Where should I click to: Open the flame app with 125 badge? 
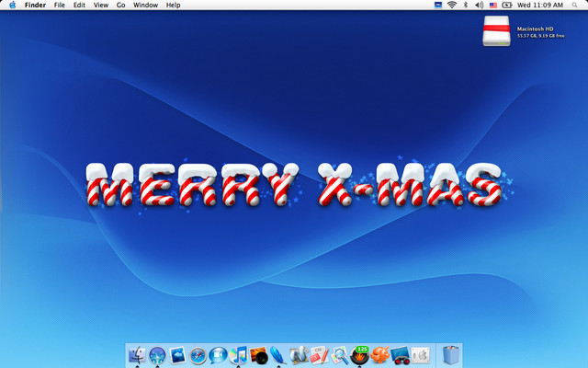(x=359, y=355)
